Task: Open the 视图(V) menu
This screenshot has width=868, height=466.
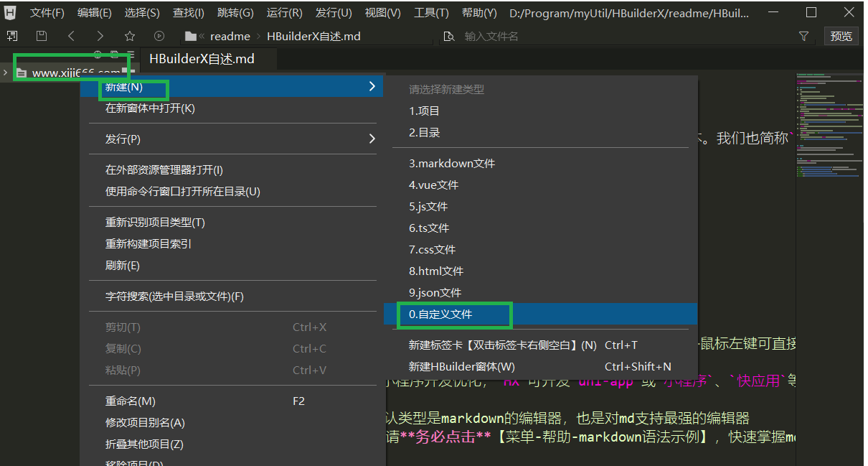Action: point(383,13)
